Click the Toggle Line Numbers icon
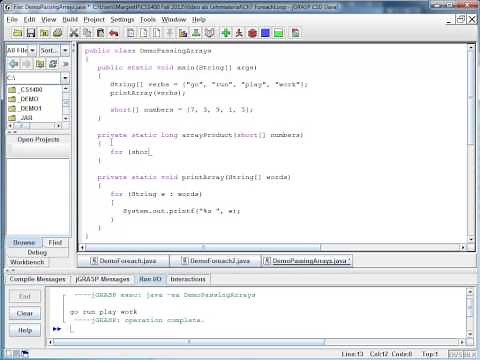 pyautogui.click(x=157, y=33)
